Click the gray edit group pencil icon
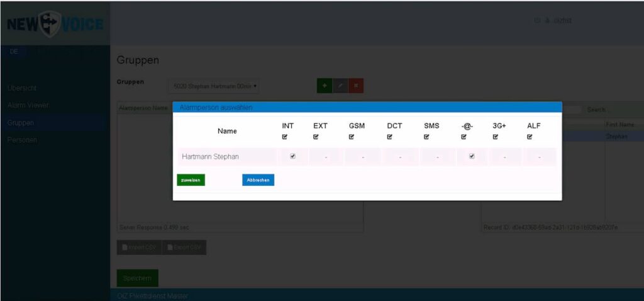This screenshot has width=644, height=301. pos(340,86)
